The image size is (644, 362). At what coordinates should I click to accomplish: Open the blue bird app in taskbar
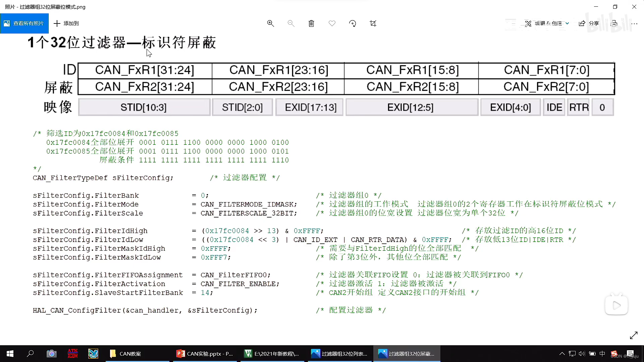[x=93, y=354]
